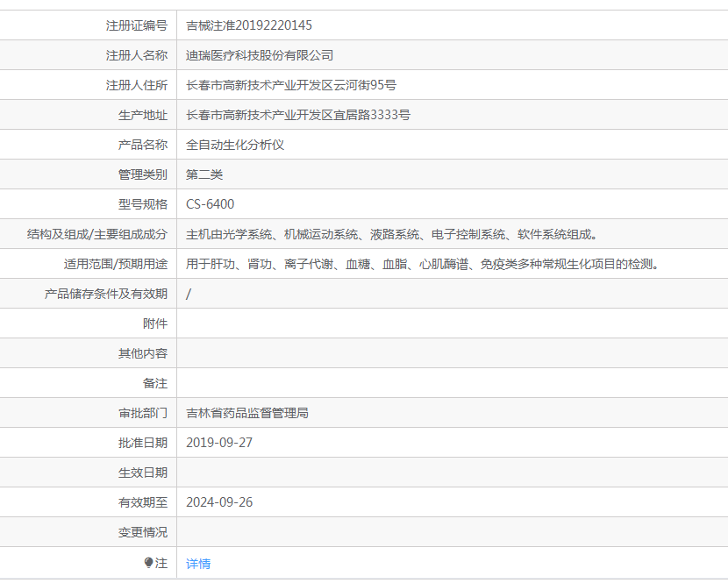Open the 详情 link
Image resolution: width=728 pixels, height=583 pixels.
pyautogui.click(x=198, y=564)
